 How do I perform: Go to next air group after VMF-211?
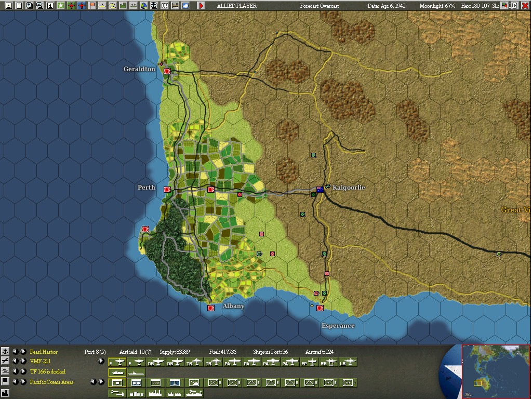(23, 361)
